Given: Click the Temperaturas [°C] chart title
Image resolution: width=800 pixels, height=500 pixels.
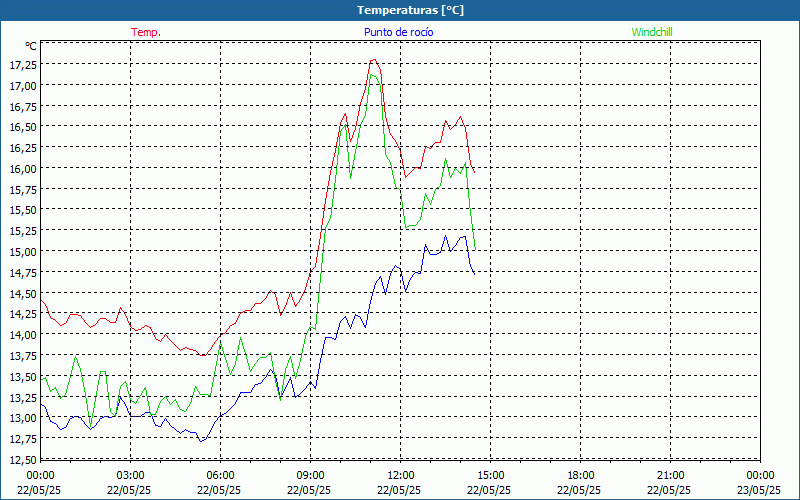Looking at the screenshot, I should 410,10.
